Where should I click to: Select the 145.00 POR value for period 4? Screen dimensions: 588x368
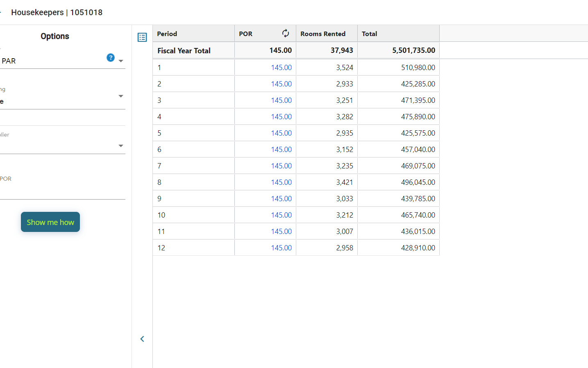(281, 117)
